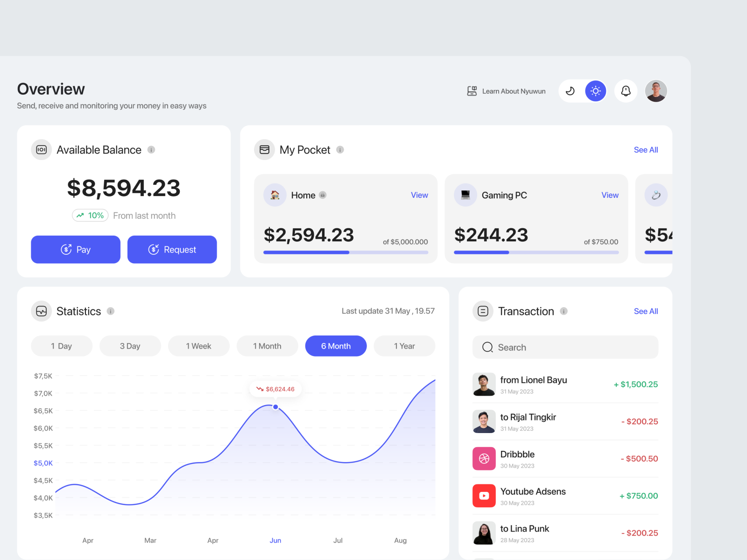
Task: Open See All transactions
Action: (x=646, y=311)
